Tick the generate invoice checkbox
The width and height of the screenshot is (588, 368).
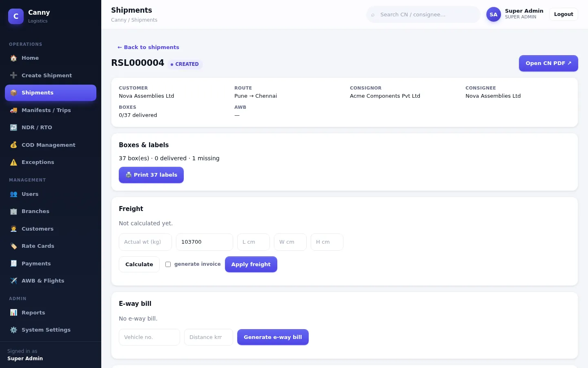click(x=168, y=265)
